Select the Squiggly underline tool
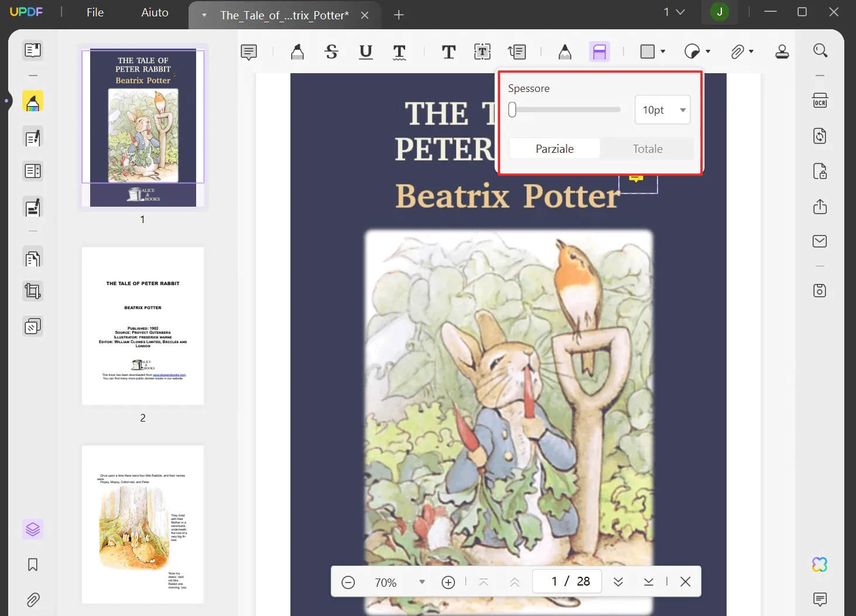This screenshot has height=616, width=856. point(399,52)
